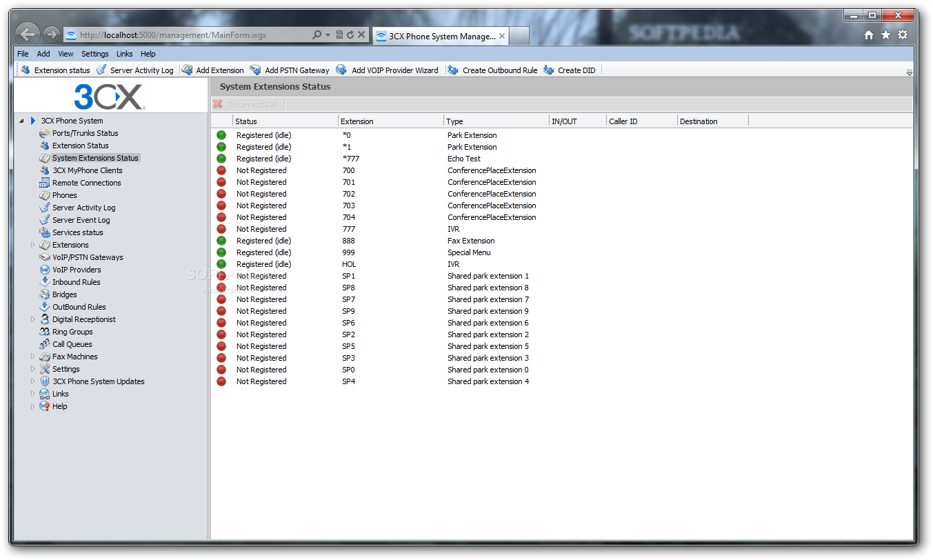Open 3CX MyPhone Clients node
This screenshot has height=560, width=933.
87,170
